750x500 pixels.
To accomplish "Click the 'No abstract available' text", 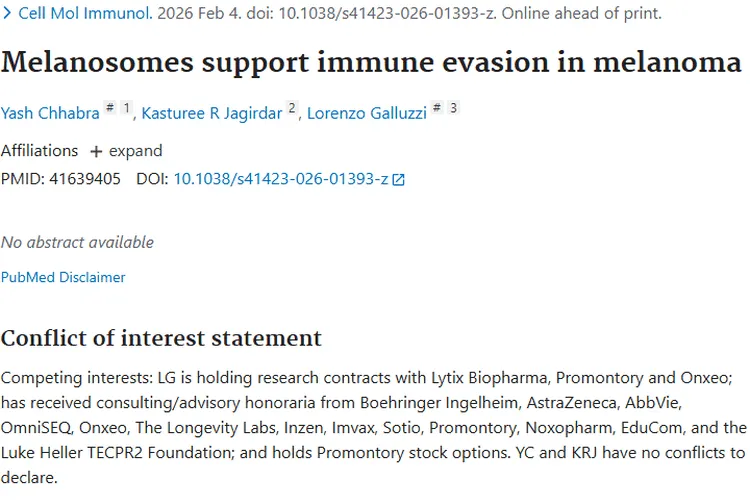I will coord(77,242).
